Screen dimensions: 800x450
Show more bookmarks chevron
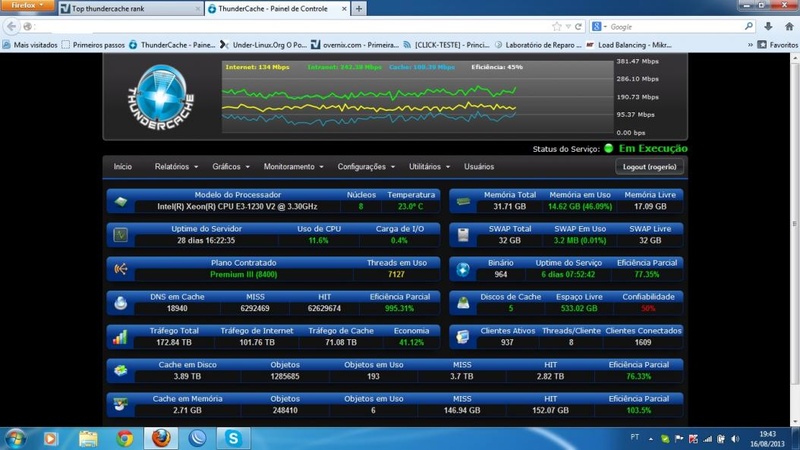[750, 45]
